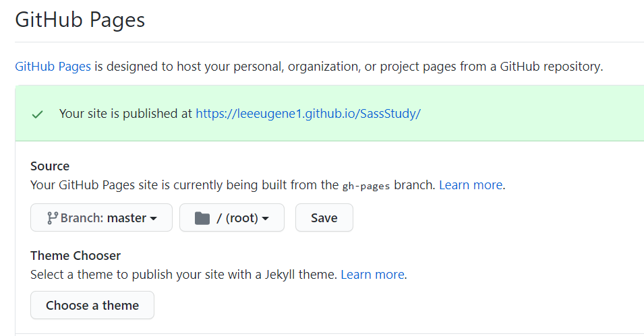The width and height of the screenshot is (644, 336).
Task: Open the Branch: master dropdown
Action: coord(101,217)
